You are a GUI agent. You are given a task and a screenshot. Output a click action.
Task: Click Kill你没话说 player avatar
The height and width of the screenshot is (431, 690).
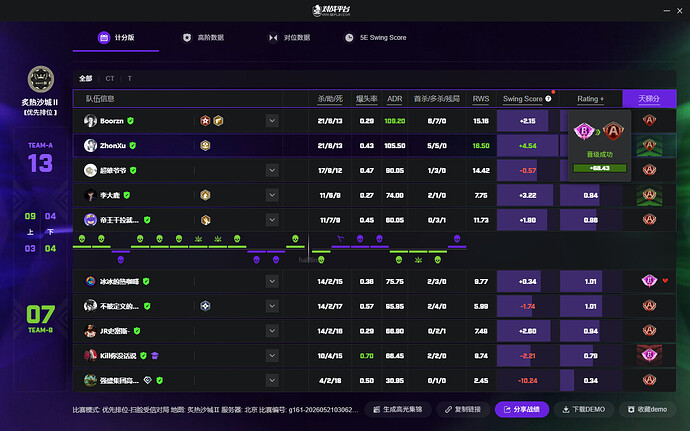point(90,355)
